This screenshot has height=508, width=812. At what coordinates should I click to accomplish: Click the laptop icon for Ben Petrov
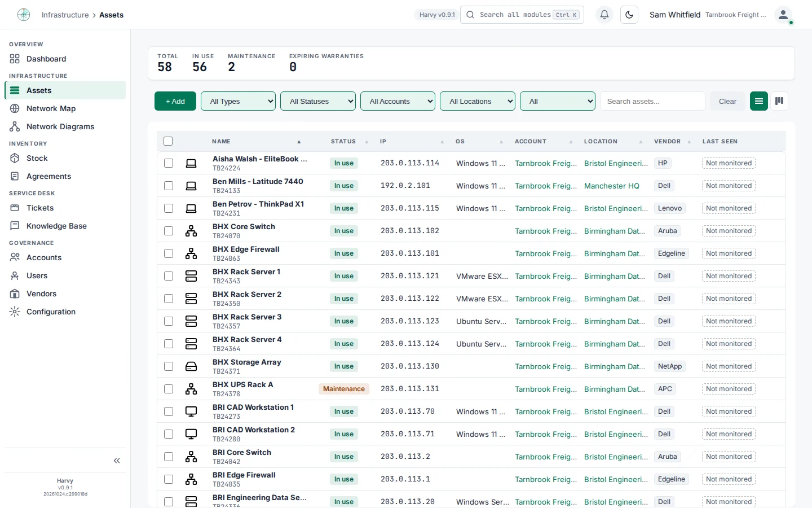(191, 208)
